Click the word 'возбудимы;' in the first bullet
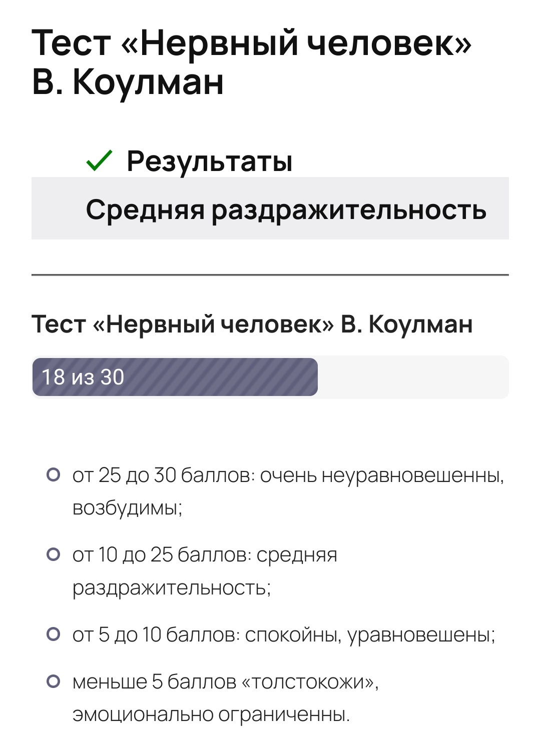The image size is (540, 756). [128, 507]
